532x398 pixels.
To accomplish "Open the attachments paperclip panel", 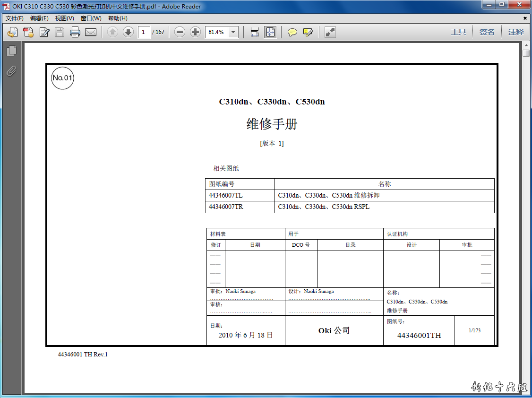I will 12,71.
